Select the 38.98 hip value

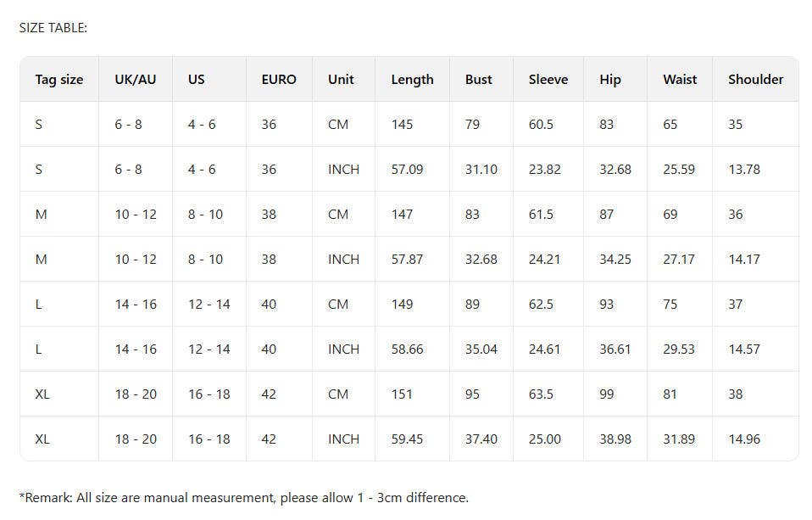click(x=615, y=439)
